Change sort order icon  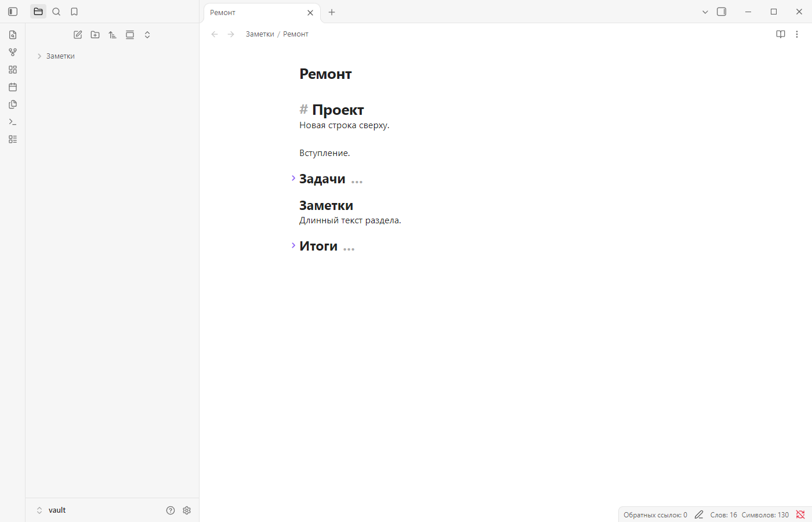tap(113, 35)
